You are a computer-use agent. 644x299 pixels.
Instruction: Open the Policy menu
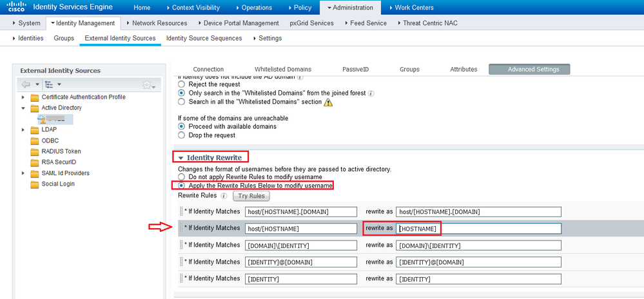[300, 7]
